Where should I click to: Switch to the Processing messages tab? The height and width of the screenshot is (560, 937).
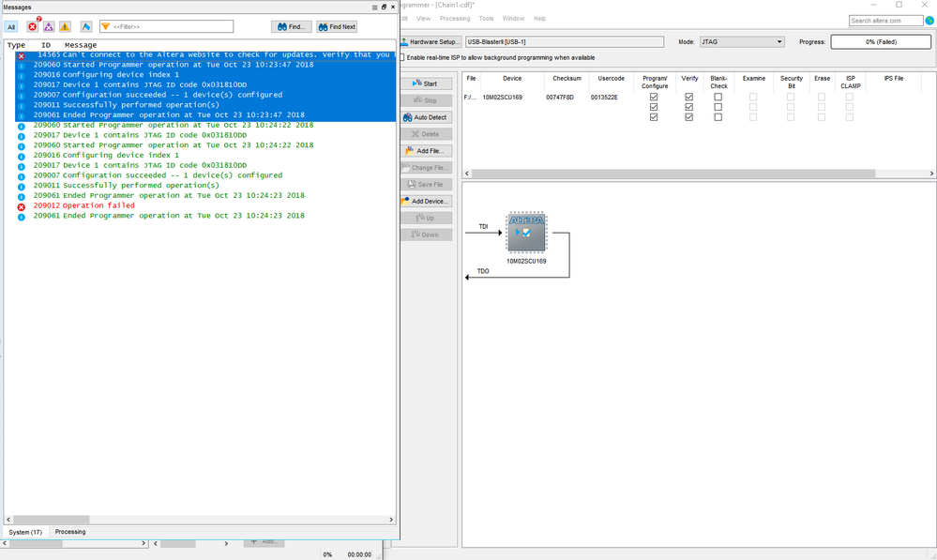pyautogui.click(x=70, y=532)
